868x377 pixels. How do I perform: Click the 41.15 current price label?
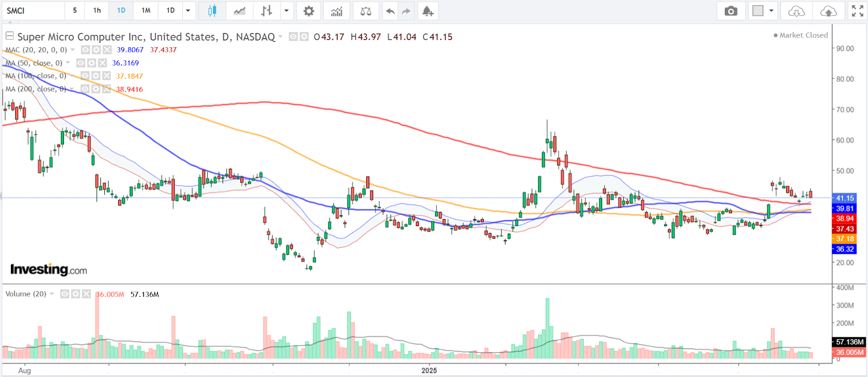845,198
